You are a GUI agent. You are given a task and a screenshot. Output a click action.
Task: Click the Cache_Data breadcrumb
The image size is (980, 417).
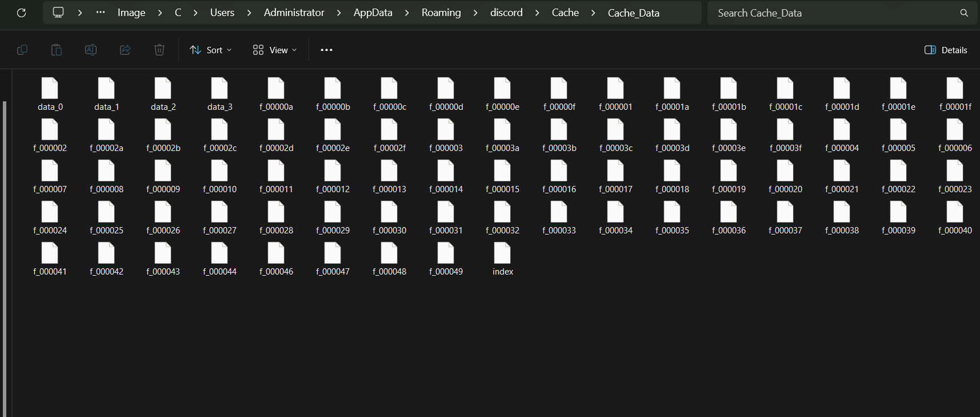634,13
